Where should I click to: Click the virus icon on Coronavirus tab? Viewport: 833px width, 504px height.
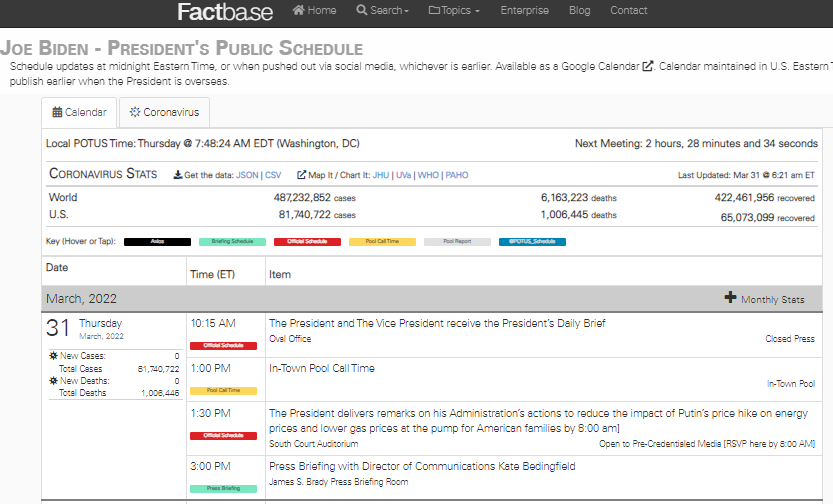click(135, 112)
